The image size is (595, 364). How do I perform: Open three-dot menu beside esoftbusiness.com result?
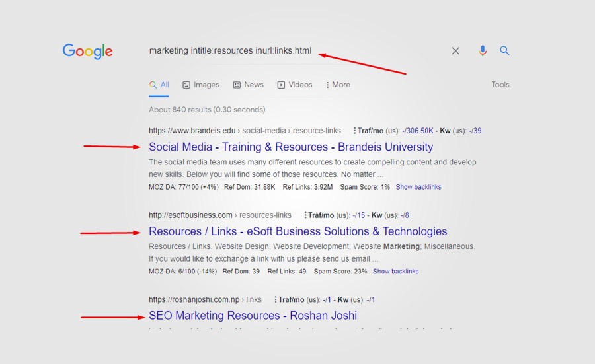305,215
